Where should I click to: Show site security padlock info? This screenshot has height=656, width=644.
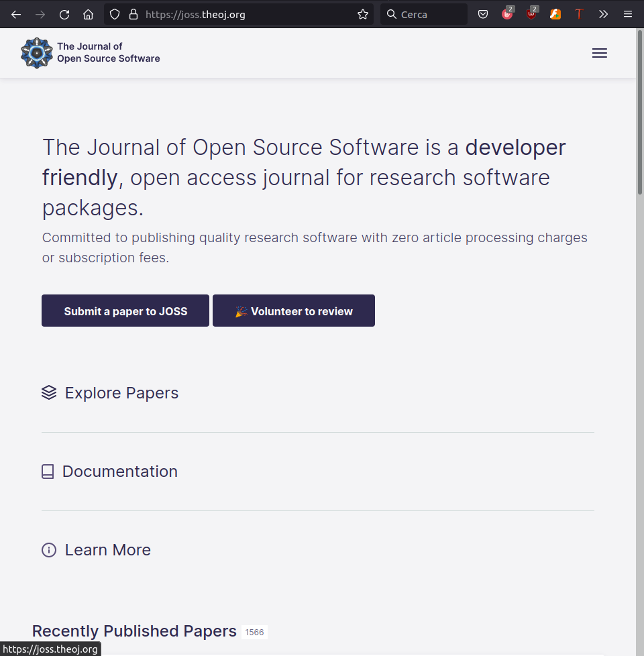click(x=133, y=15)
